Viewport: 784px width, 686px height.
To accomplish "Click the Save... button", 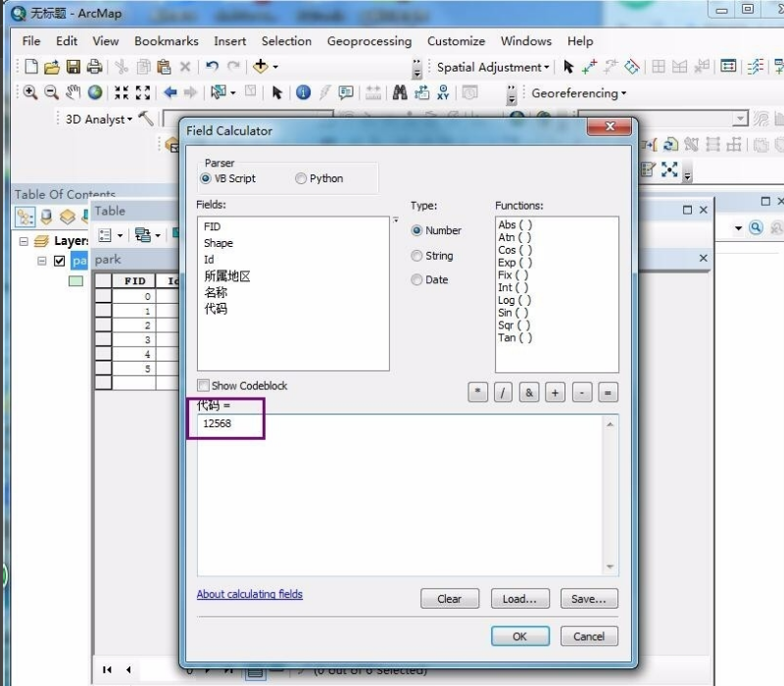I will pyautogui.click(x=589, y=599).
